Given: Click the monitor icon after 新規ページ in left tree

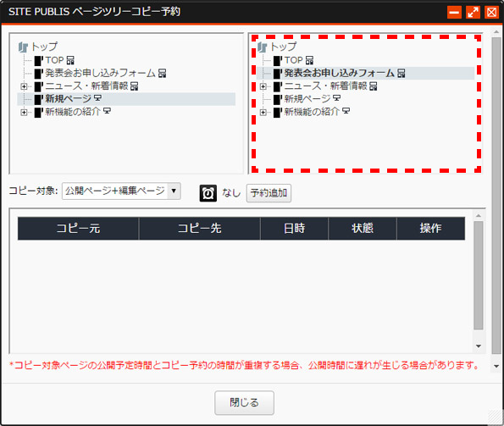Looking at the screenshot, I should click(97, 98).
